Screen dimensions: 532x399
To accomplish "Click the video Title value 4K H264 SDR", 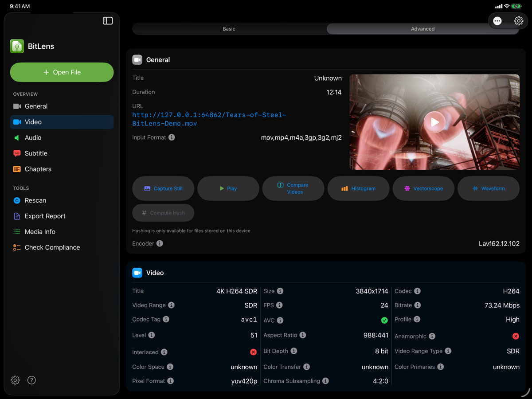I will click(237, 291).
